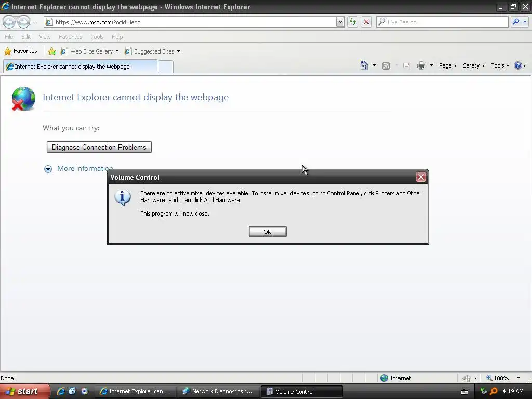The width and height of the screenshot is (532, 399).
Task: Expand the address bar history dropdown
Action: pyautogui.click(x=340, y=22)
